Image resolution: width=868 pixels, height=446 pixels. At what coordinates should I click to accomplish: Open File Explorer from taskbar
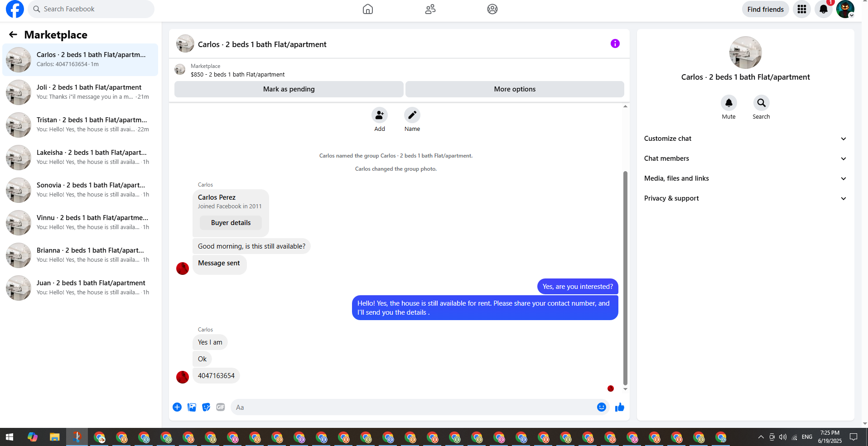[x=55, y=437]
